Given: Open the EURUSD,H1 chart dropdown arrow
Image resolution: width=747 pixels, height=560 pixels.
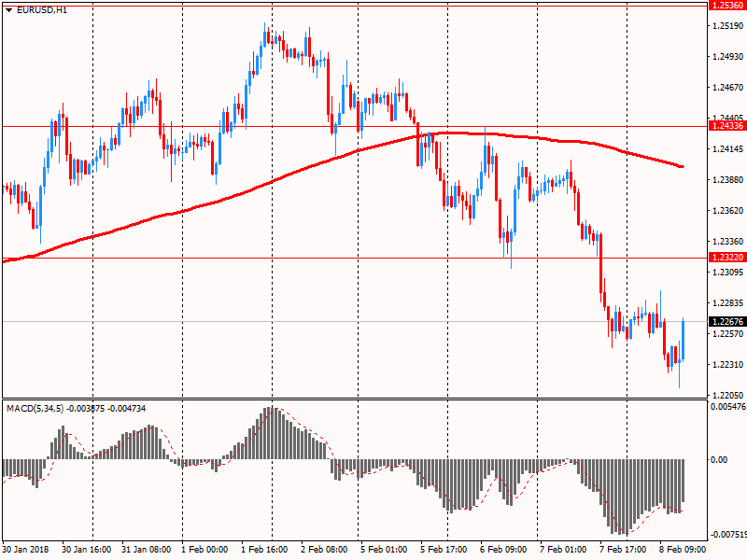Looking at the screenshot, I should 8,10.
